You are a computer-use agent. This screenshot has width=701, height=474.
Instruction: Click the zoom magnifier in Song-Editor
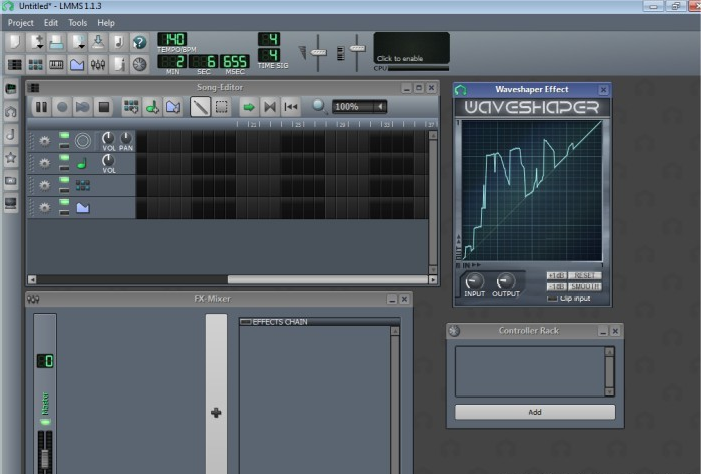click(319, 107)
